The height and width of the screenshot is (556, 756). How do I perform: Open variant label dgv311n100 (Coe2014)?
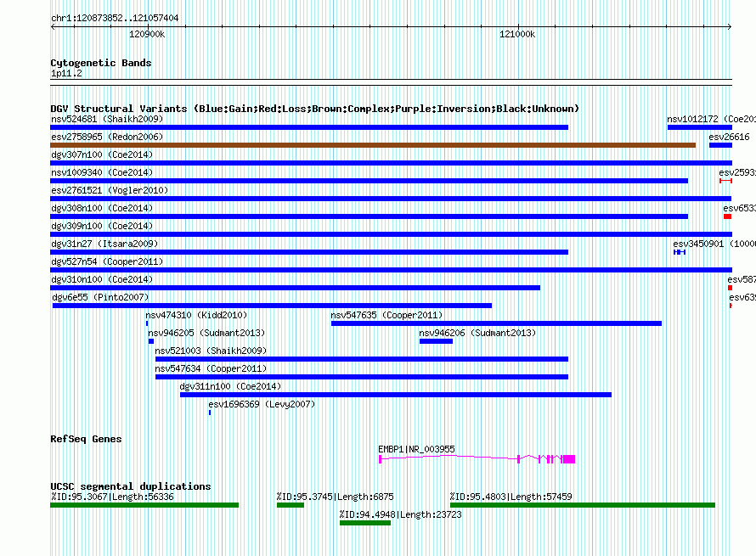[x=230, y=386]
